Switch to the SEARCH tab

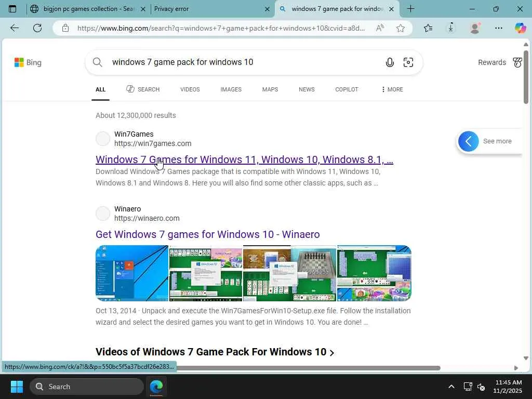tap(143, 89)
